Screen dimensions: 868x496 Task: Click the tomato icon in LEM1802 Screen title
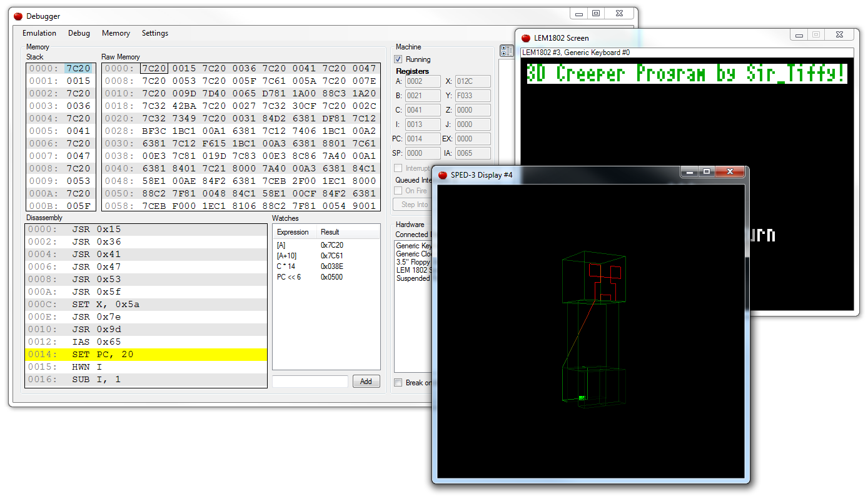(526, 38)
